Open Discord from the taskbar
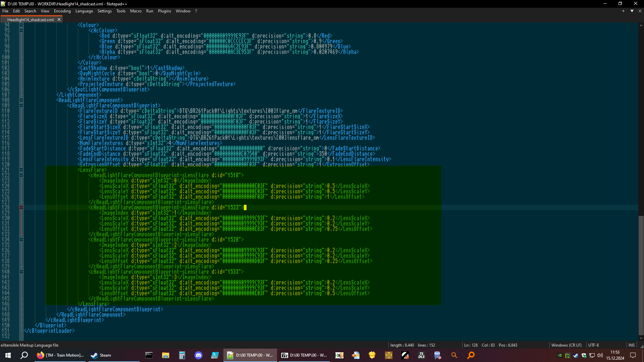 click(199, 355)
